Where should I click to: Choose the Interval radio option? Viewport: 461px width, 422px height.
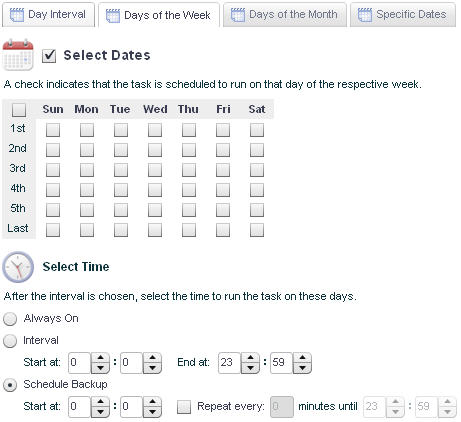[x=10, y=341]
